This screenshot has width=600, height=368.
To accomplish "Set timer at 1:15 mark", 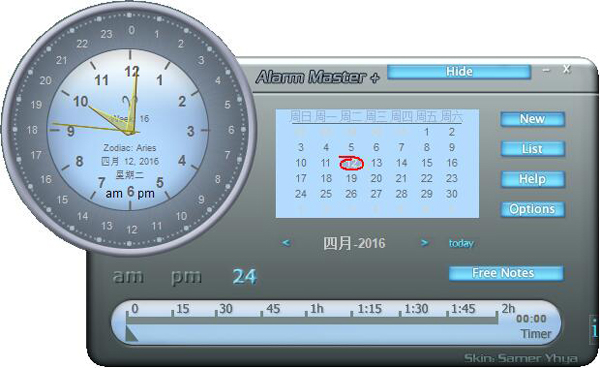I will [369, 309].
